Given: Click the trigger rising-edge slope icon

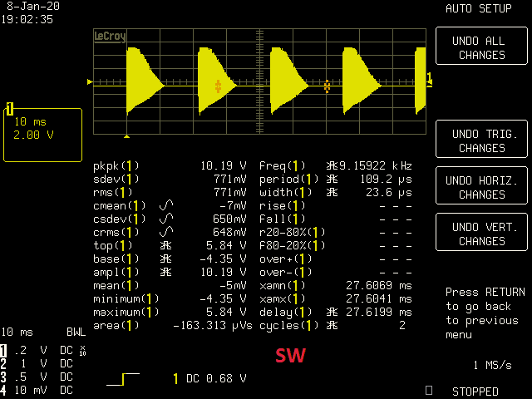Looking at the screenshot, I should 123,379.
